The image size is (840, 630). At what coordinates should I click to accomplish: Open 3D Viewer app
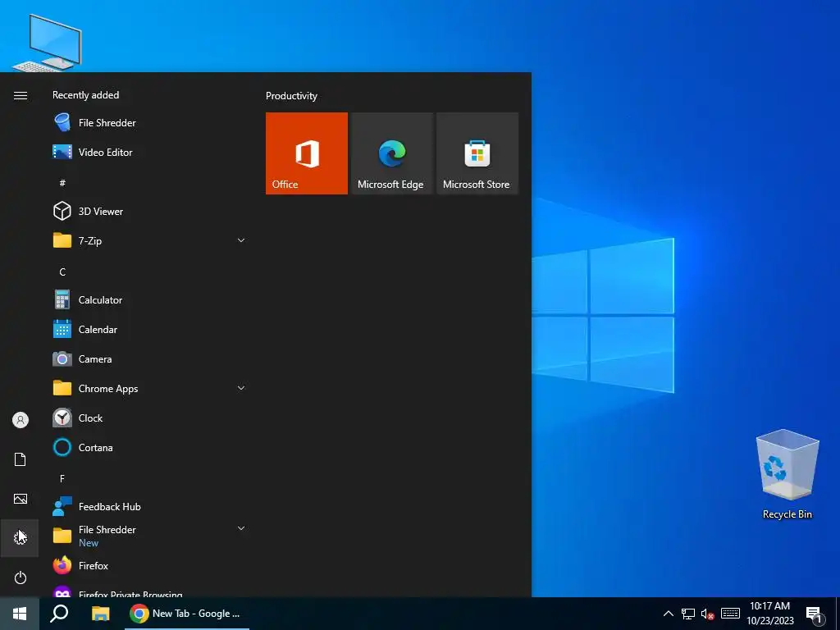150,211
